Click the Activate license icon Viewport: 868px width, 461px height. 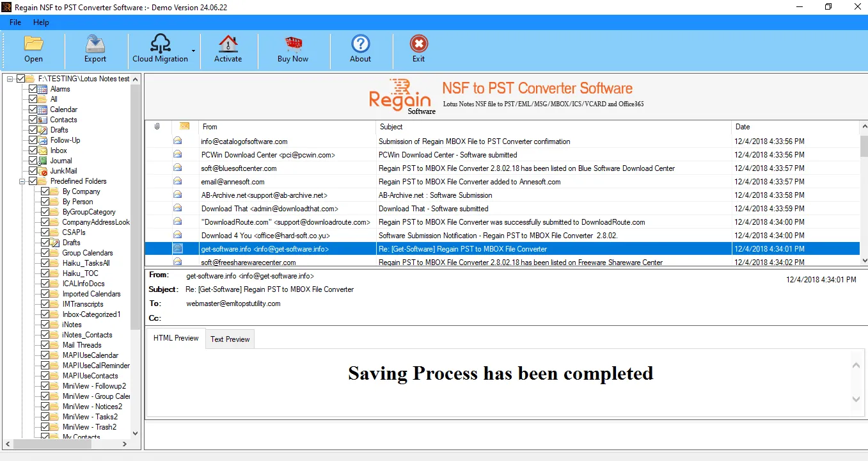click(228, 44)
